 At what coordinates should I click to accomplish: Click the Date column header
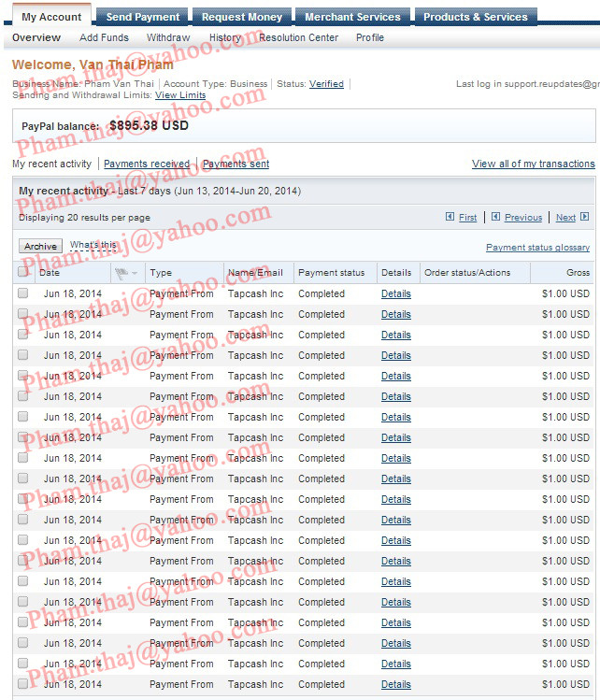pos(50,272)
